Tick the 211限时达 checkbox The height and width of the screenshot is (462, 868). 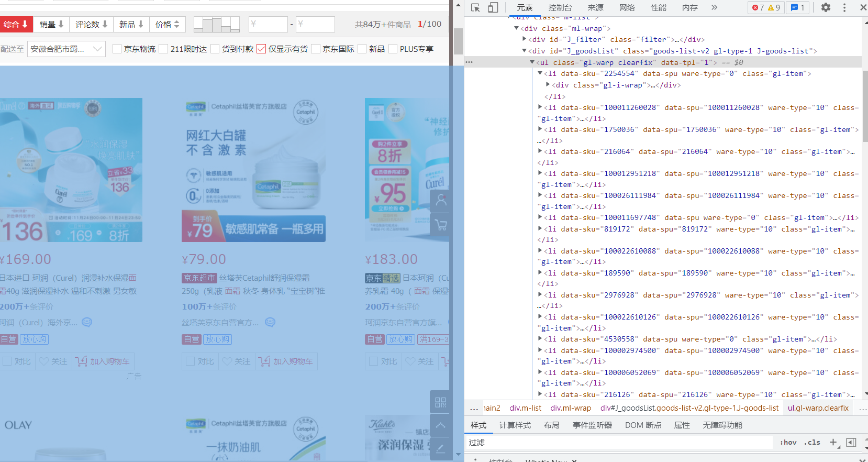click(163, 49)
